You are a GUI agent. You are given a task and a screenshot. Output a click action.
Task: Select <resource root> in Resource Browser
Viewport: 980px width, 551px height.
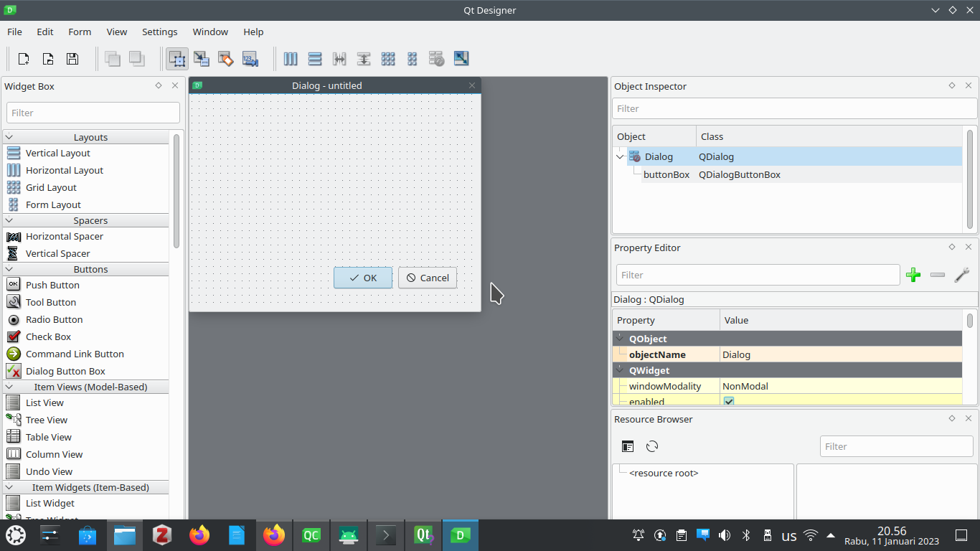coord(664,473)
